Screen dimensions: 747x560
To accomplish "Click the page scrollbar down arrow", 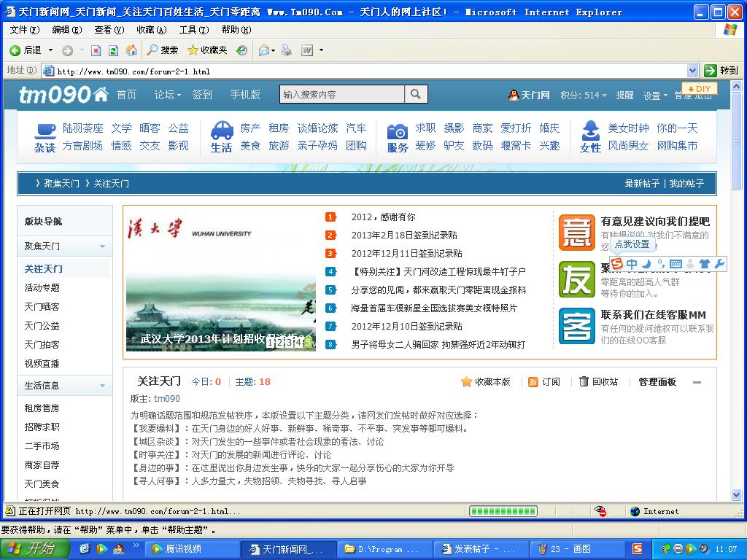I will pos(736,495).
